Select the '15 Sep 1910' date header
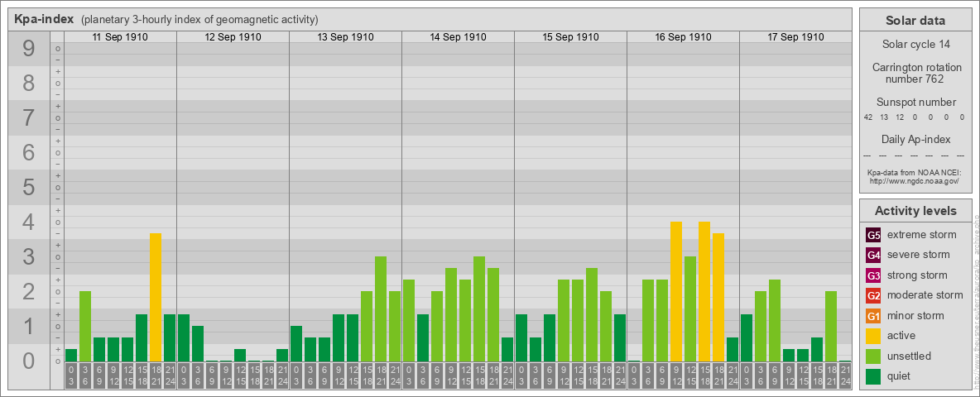 tap(570, 37)
